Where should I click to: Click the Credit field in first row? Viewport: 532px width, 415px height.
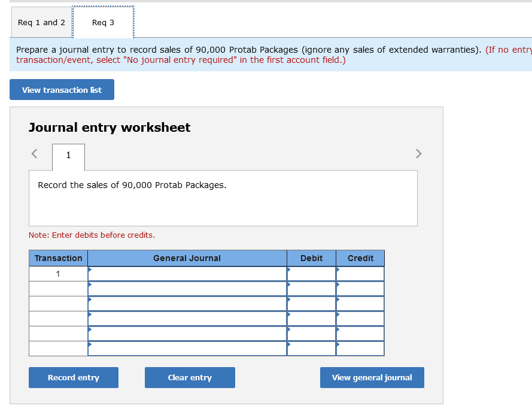360,274
